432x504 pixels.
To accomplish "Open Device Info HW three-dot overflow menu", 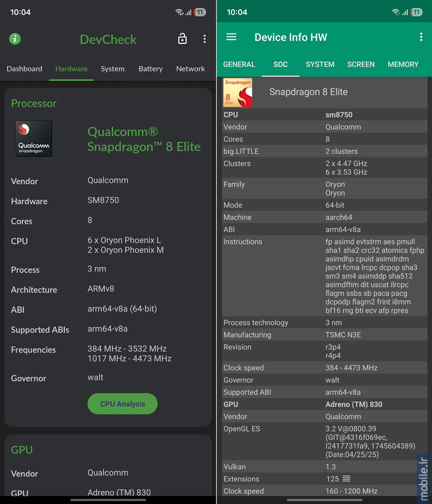I will coord(421,37).
